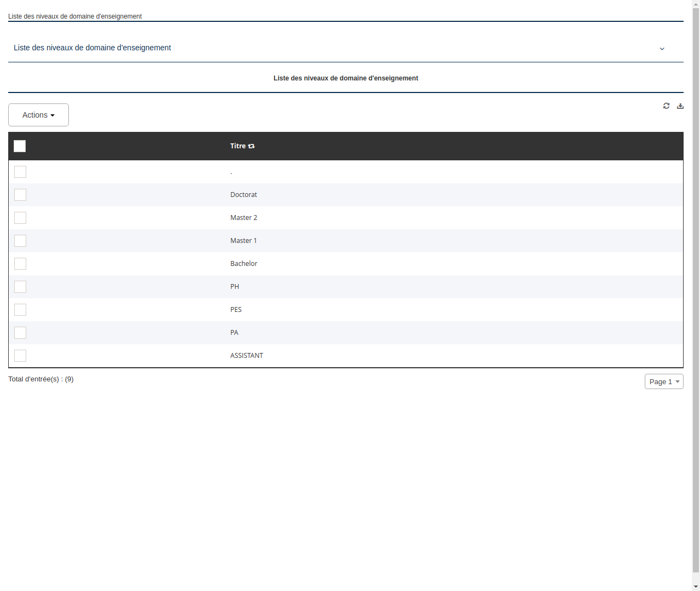Click the scrollbar up arrow
This screenshot has height=591, width=700.
696,3
